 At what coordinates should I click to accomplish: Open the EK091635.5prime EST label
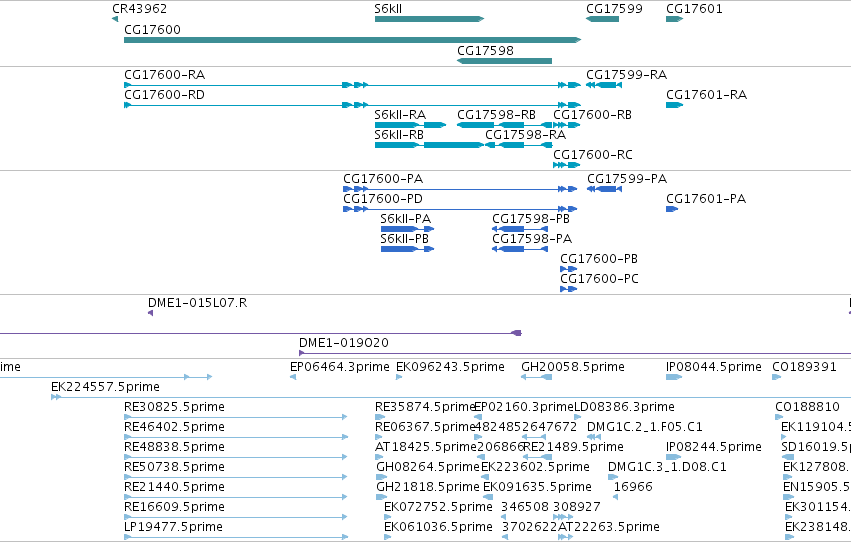pos(537,487)
